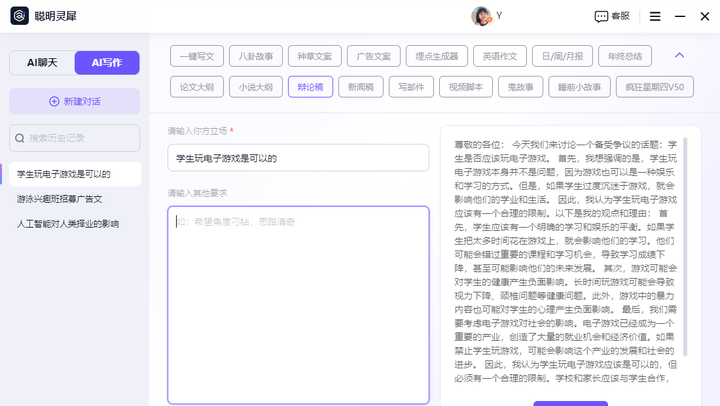This screenshot has width=720, height=406.
Task: Select the 年终总结 template
Action: click(625, 56)
